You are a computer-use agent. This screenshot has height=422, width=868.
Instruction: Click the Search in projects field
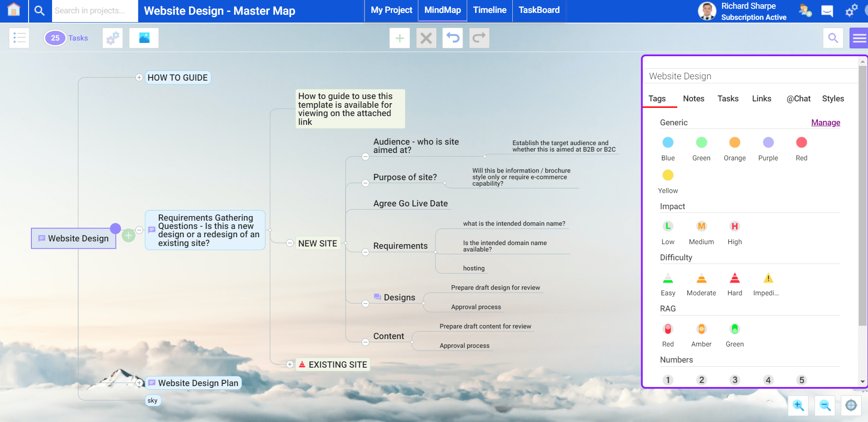(x=94, y=11)
